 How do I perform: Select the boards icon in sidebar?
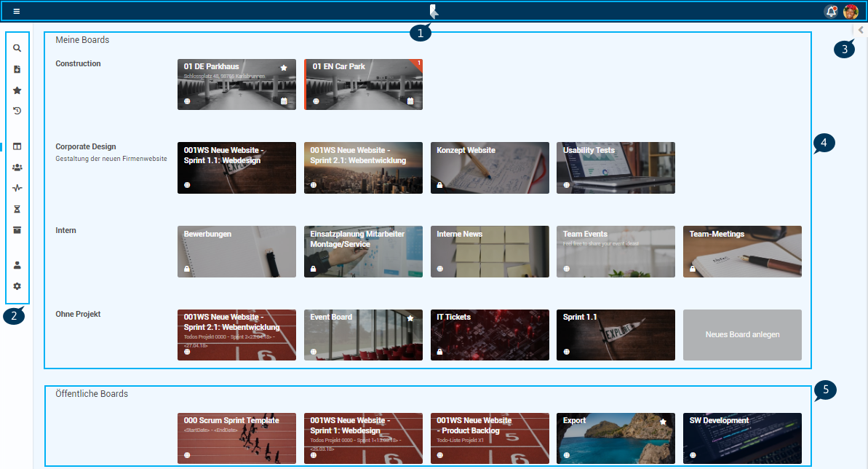point(17,146)
